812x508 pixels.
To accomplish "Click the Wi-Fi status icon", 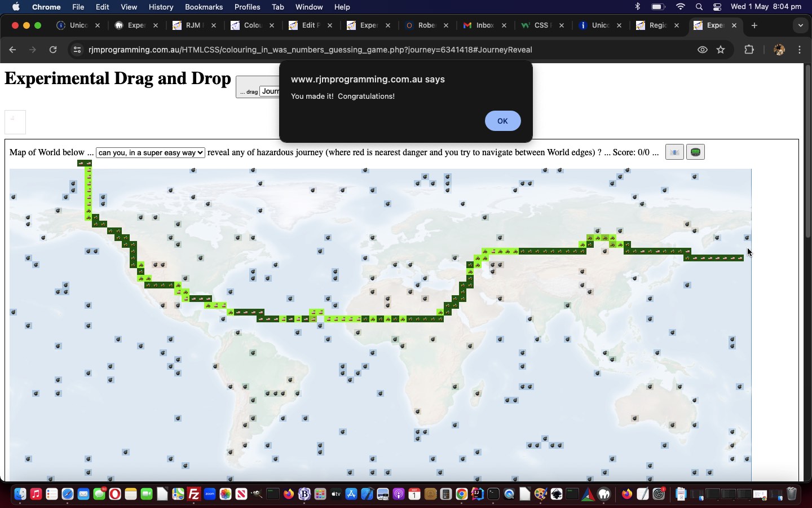I will click(x=681, y=7).
